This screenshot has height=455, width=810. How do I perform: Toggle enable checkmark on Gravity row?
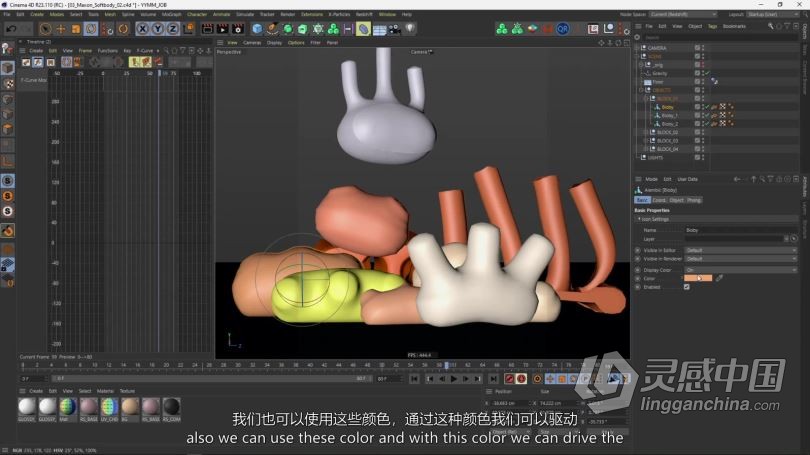click(x=707, y=73)
